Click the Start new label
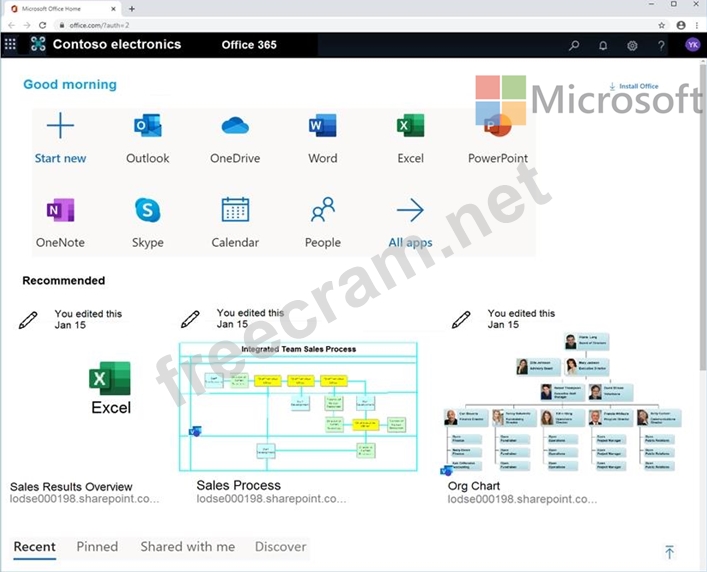The width and height of the screenshot is (707, 572). (60, 158)
